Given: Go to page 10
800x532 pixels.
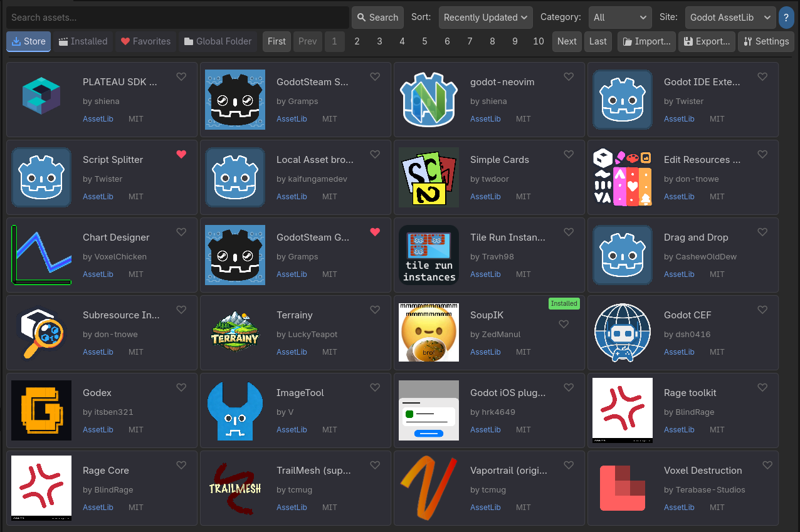Looking at the screenshot, I should [x=539, y=41].
